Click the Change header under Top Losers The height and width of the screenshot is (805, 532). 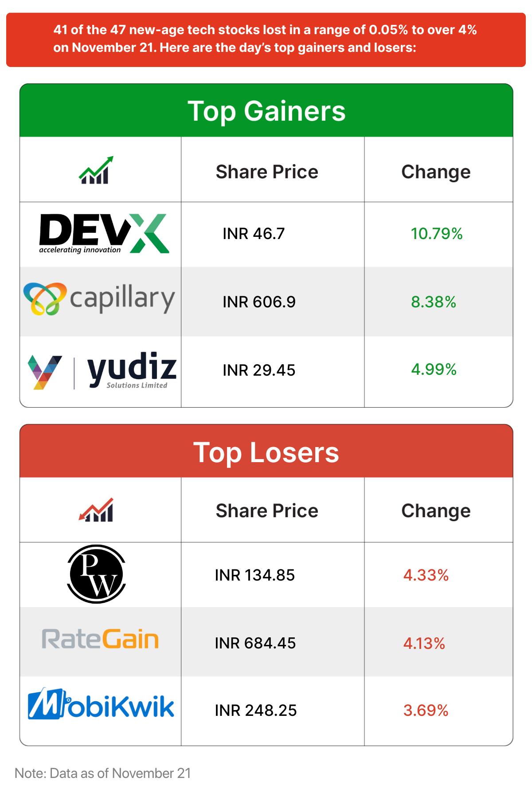pyautogui.click(x=436, y=511)
